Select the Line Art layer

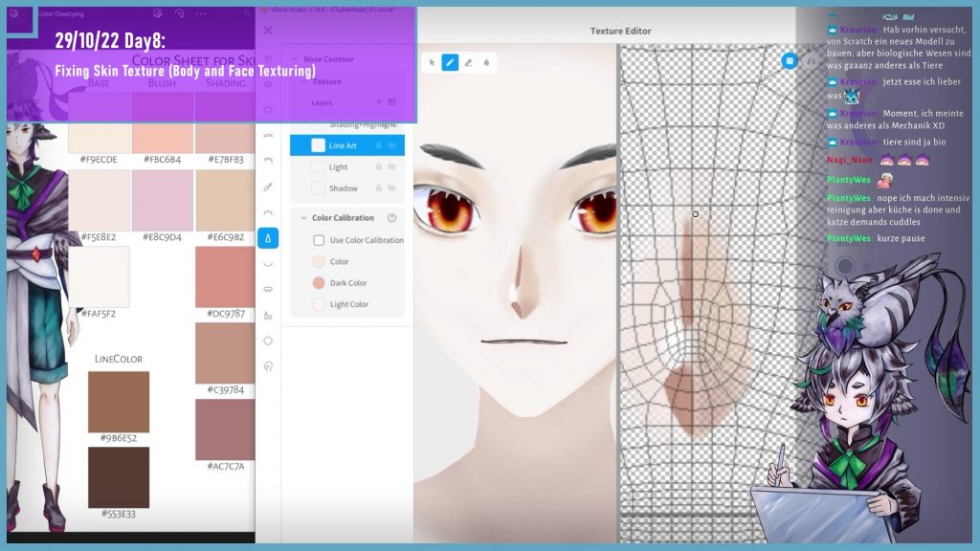pyautogui.click(x=343, y=145)
